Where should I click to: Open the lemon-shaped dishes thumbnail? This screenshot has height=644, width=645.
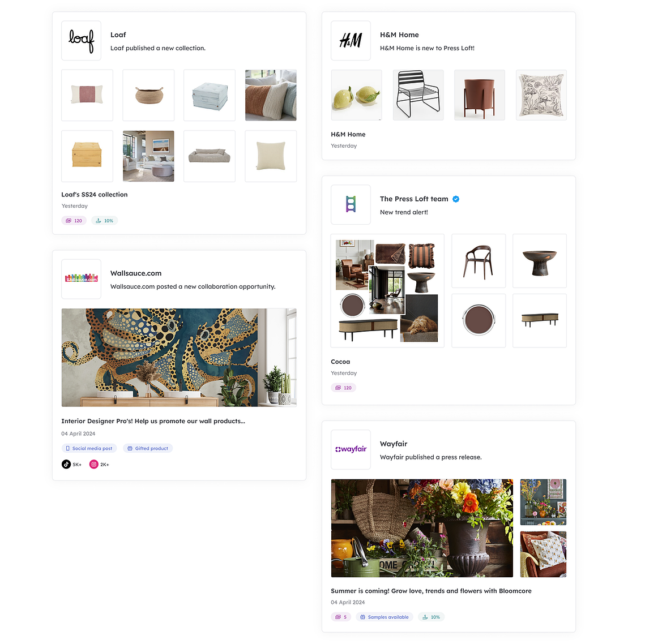[357, 95]
